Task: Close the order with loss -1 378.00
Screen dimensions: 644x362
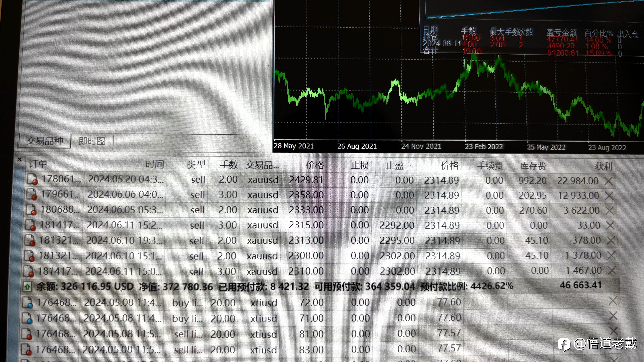Action: 611,255
